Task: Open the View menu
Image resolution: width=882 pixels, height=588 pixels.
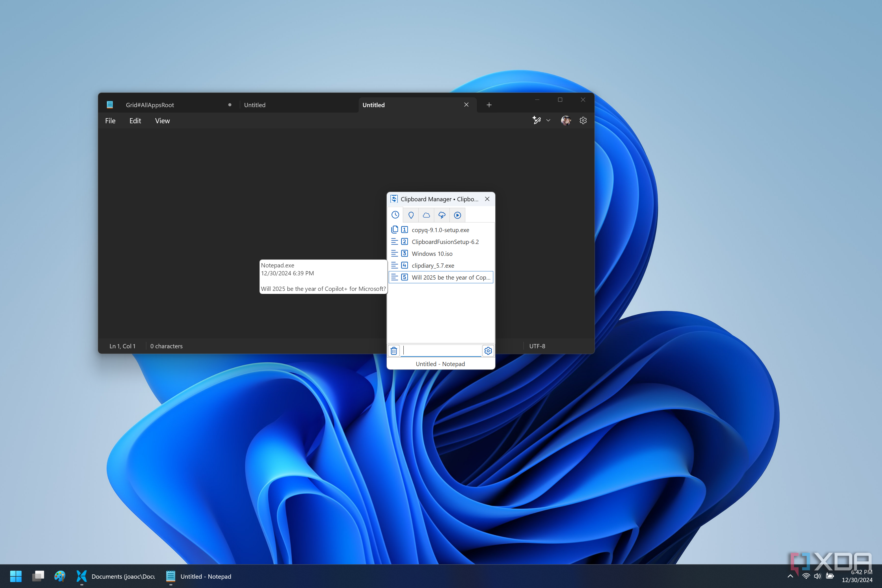Action: [x=162, y=121]
